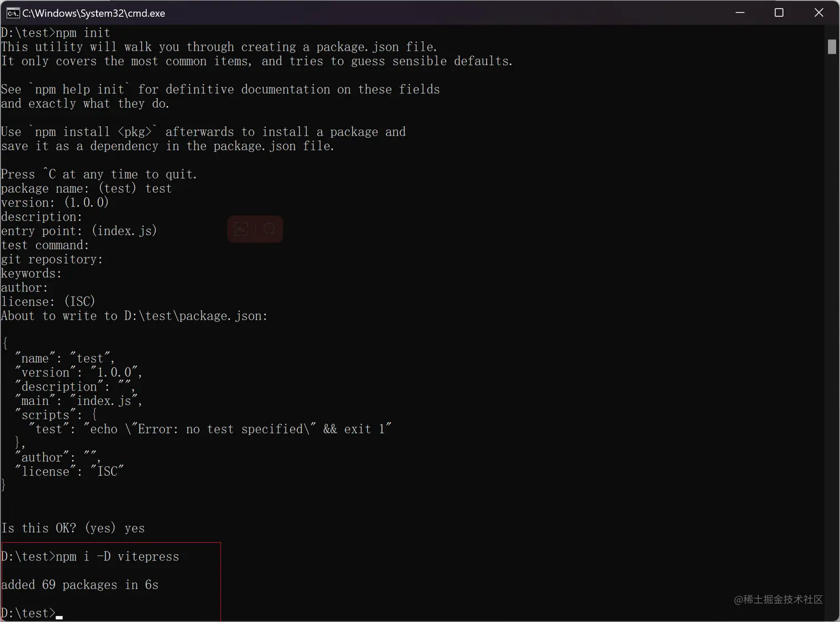Click the 'keywords:' line
The height and width of the screenshot is (622, 840).
pos(31,273)
